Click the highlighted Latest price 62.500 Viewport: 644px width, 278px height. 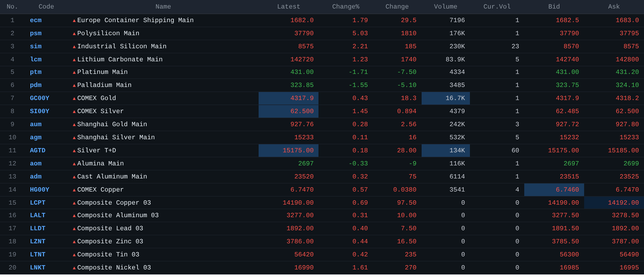tap(289, 111)
